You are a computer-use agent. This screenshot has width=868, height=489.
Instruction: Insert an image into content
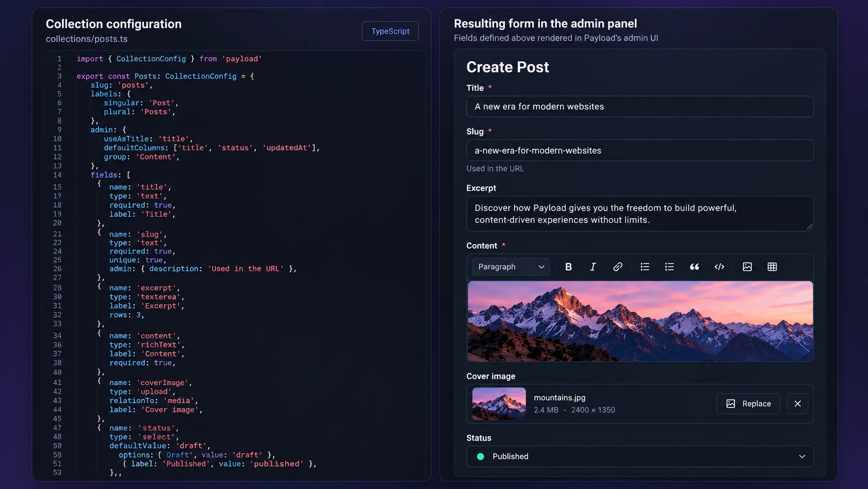pyautogui.click(x=747, y=267)
